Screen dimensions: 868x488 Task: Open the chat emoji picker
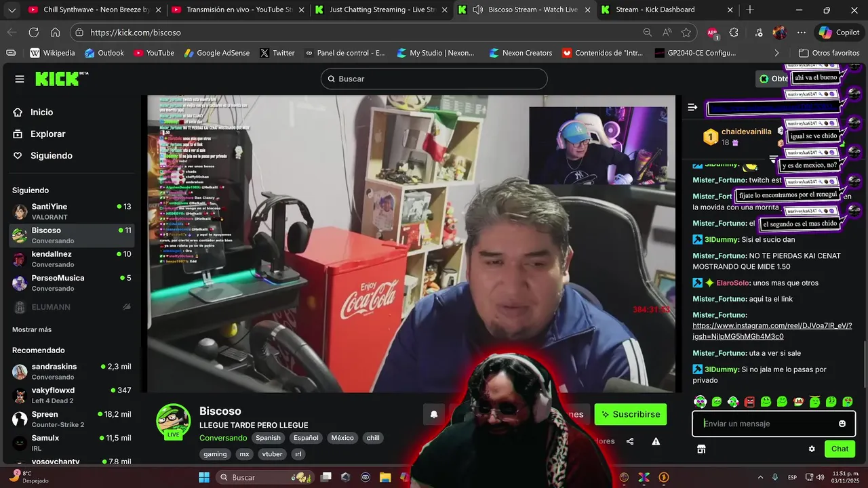coord(842,424)
